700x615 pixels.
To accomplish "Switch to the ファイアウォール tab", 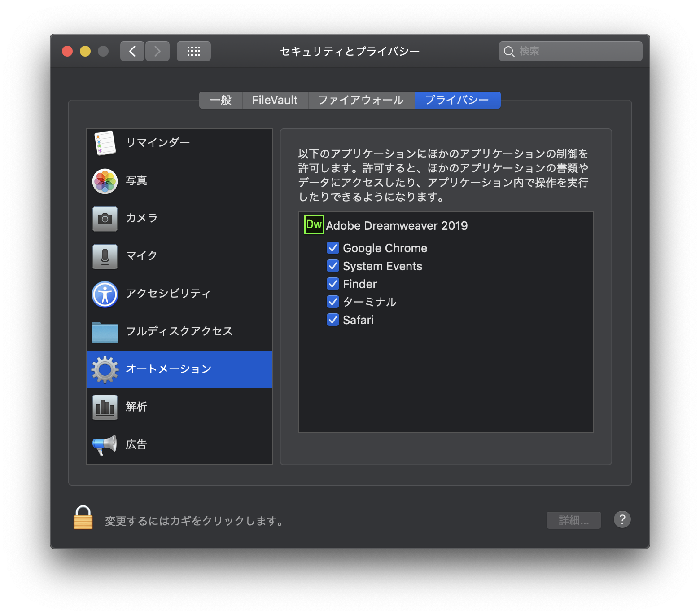I will coord(361,100).
